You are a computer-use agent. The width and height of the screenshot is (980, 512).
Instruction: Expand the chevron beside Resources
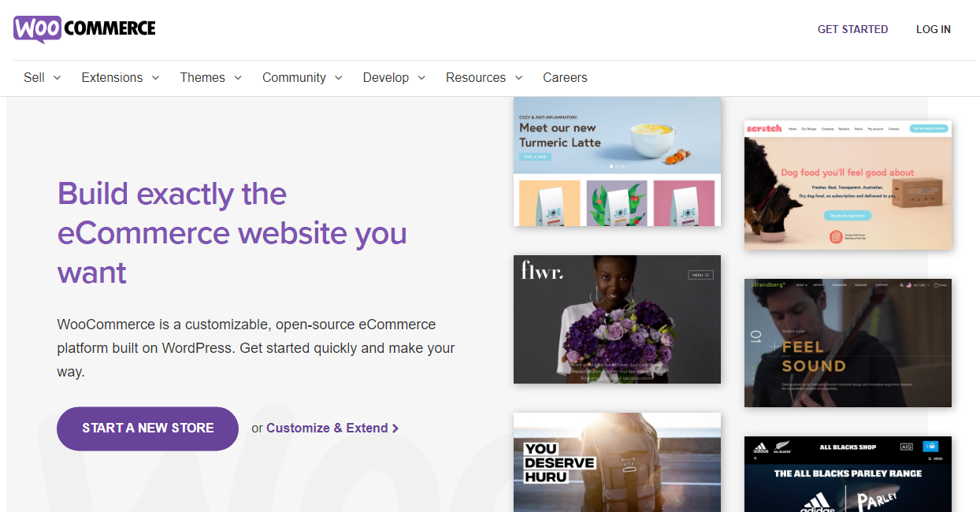tap(518, 78)
